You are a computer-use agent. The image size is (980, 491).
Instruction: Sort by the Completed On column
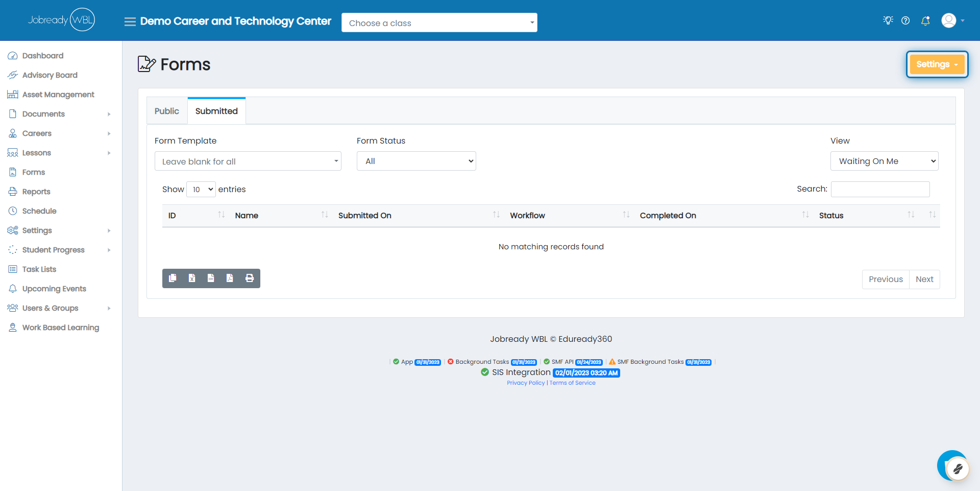point(723,216)
